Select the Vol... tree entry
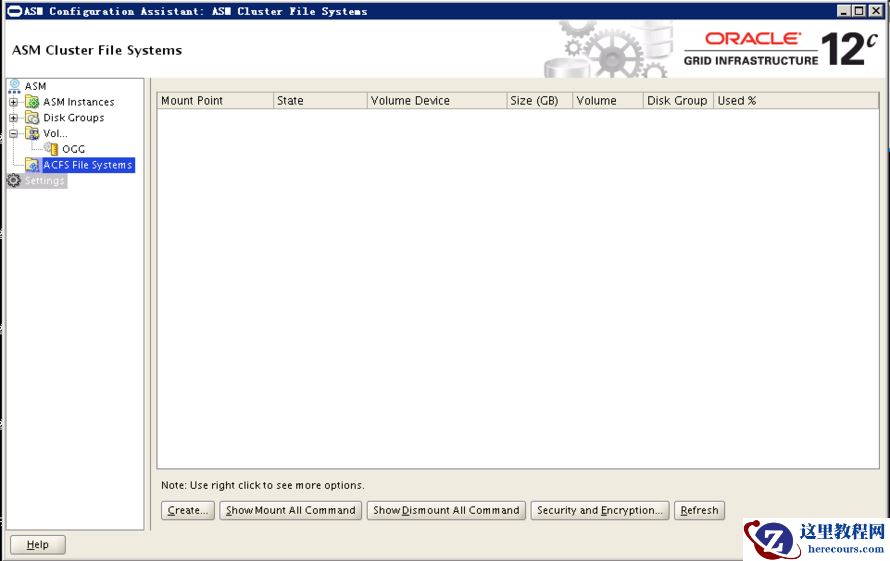The width and height of the screenshot is (890, 561). point(55,133)
